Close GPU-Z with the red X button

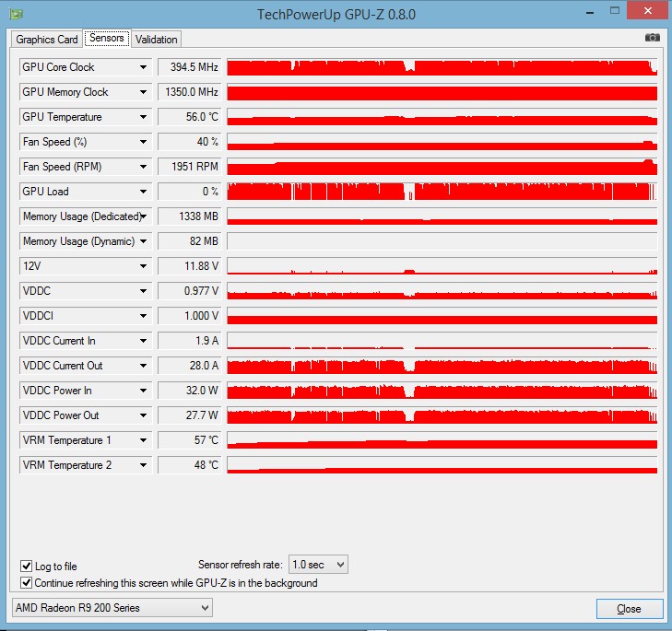click(647, 10)
